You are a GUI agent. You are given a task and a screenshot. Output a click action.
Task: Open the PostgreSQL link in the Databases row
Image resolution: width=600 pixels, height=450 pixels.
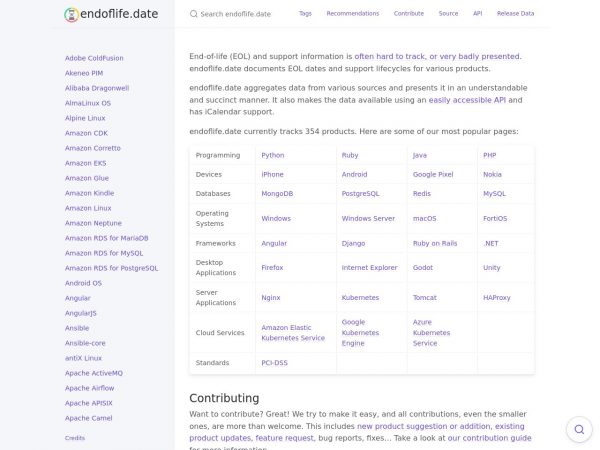360,193
